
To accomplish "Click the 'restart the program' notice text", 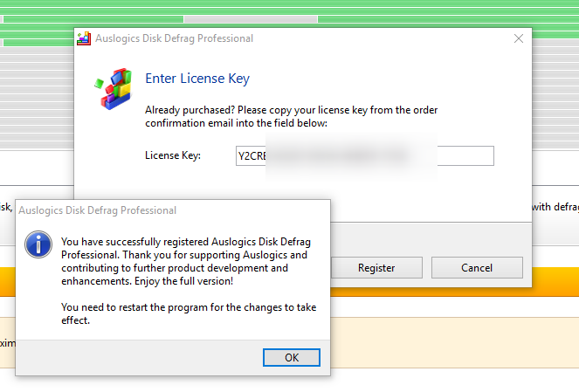I will (x=189, y=313).
